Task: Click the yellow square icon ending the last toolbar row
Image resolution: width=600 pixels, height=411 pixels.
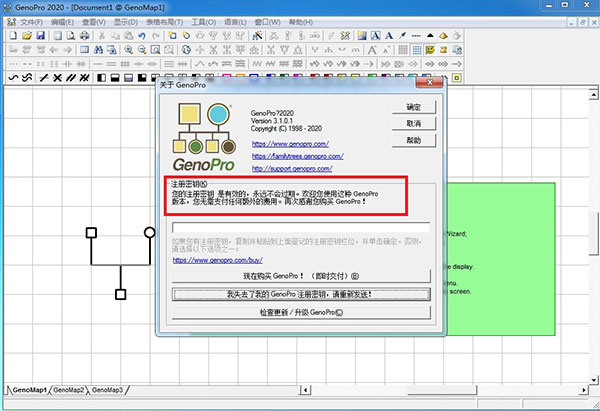Action: coord(456,78)
